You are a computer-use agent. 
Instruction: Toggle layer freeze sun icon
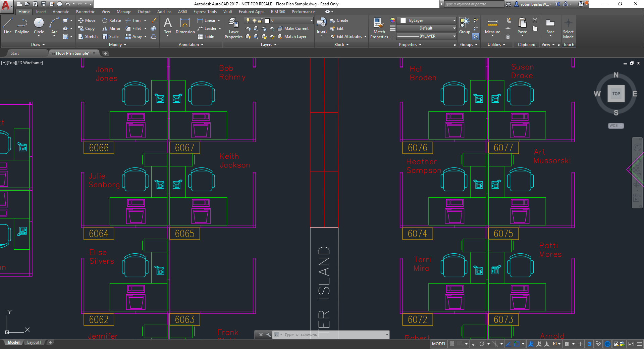(254, 20)
